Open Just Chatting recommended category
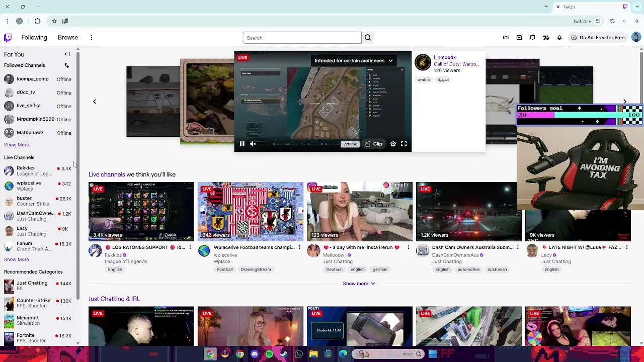 tap(38, 286)
